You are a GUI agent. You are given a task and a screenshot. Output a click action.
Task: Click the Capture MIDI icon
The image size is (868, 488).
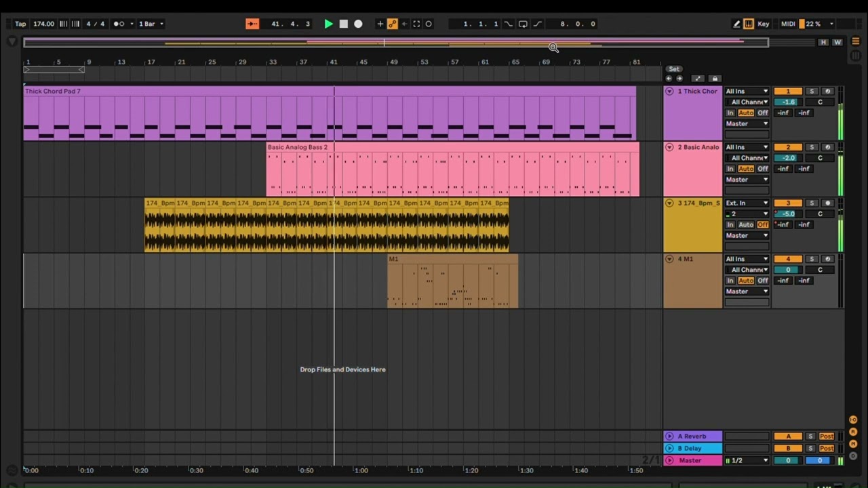coord(416,24)
